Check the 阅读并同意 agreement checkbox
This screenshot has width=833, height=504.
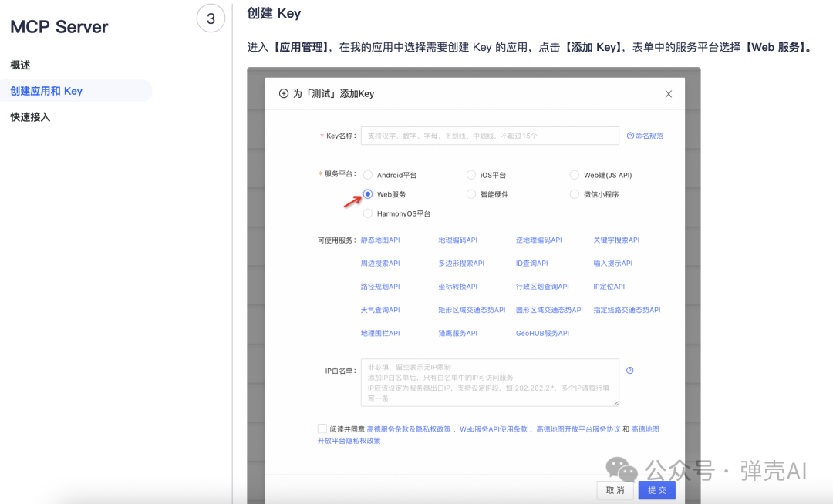(x=322, y=428)
